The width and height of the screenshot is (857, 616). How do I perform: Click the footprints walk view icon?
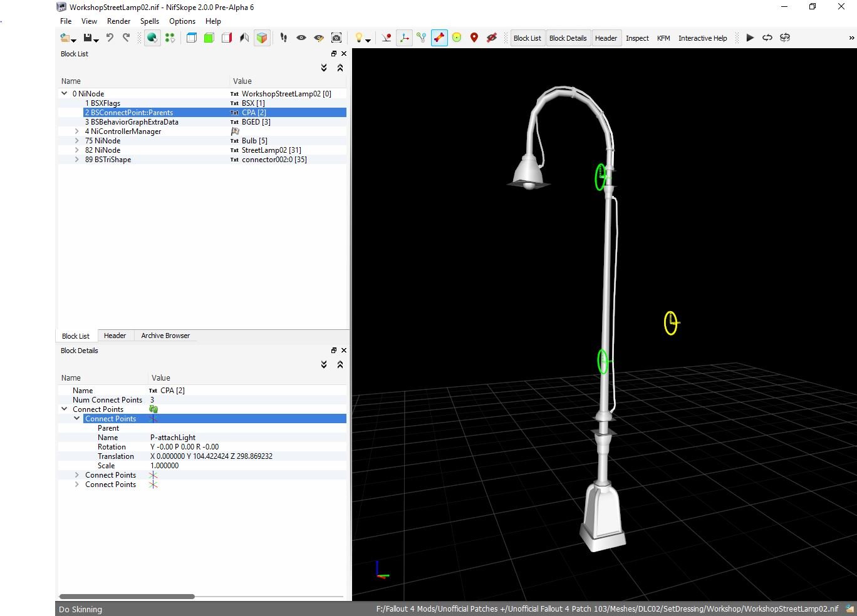tap(284, 38)
